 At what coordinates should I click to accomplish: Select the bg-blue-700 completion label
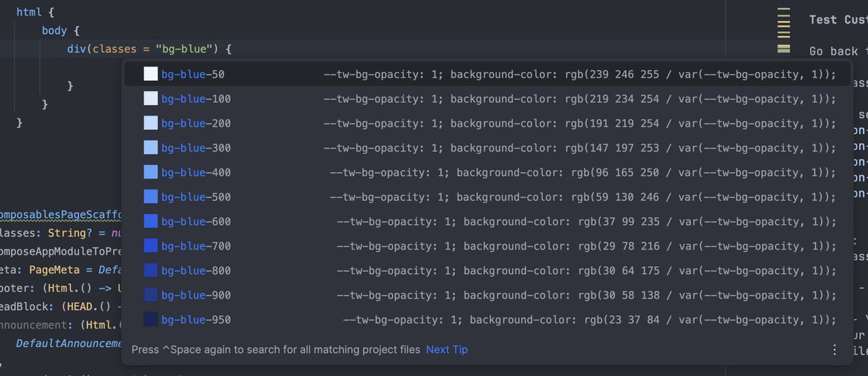pyautogui.click(x=196, y=246)
